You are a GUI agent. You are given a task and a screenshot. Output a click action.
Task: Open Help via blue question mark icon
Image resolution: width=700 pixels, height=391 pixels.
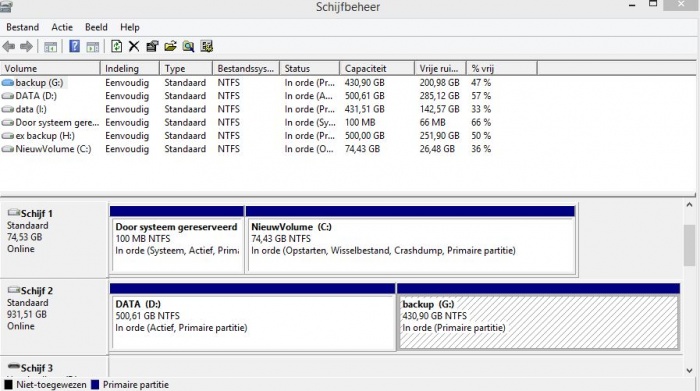pos(75,46)
